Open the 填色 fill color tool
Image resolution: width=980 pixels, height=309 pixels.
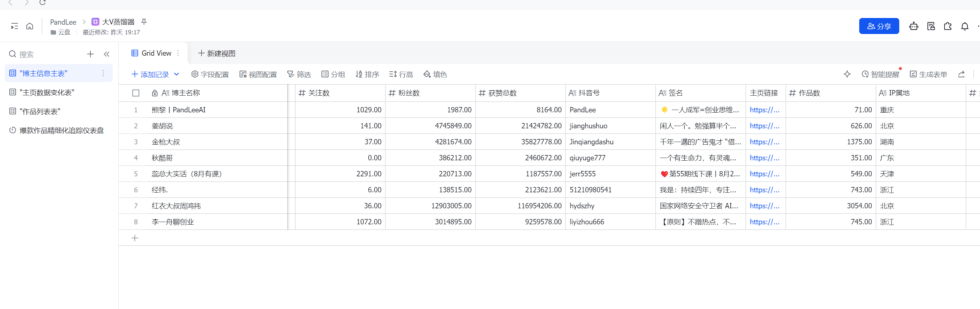[435, 74]
